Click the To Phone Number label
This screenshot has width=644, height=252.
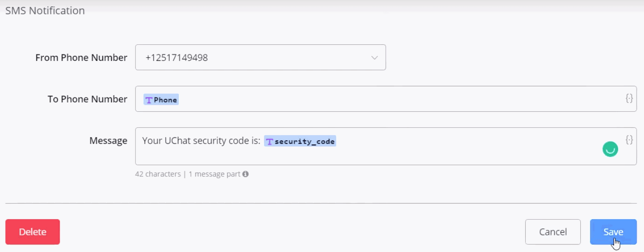[87, 99]
